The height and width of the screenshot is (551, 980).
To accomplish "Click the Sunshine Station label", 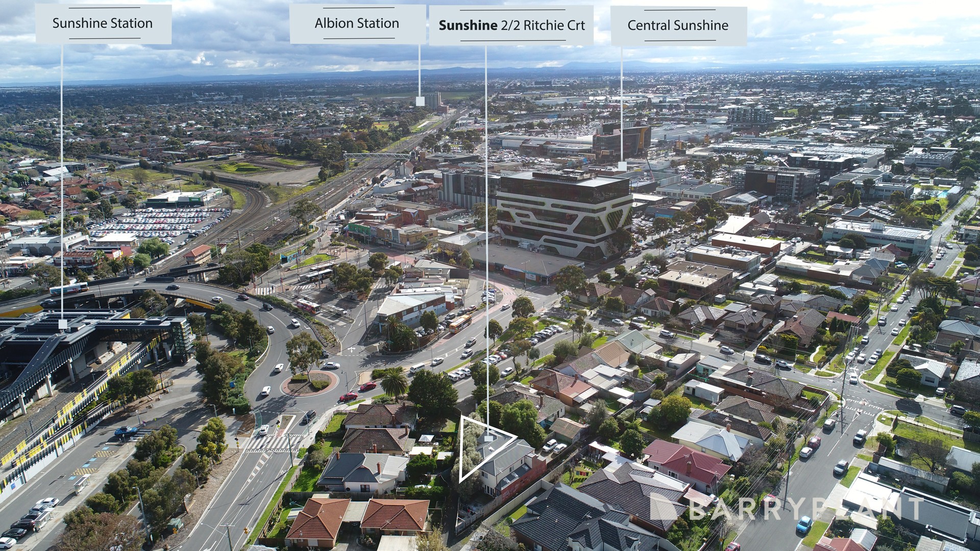I will [x=103, y=23].
